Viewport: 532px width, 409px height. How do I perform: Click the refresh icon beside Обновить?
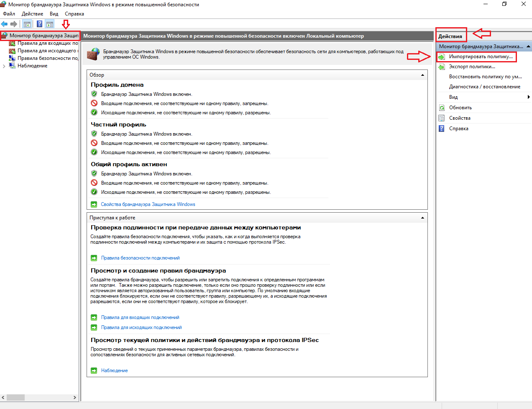(x=442, y=108)
